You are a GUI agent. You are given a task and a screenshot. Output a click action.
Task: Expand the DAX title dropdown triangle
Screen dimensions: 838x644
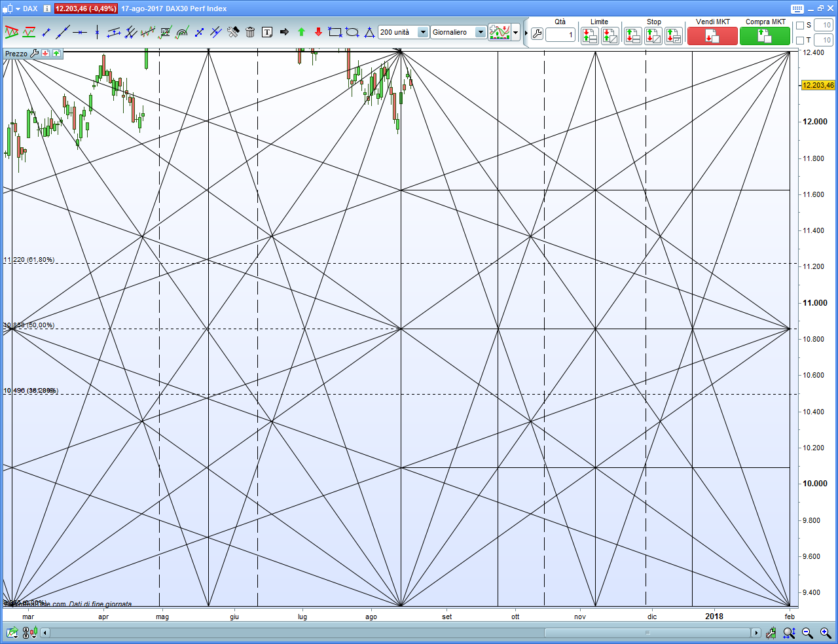tap(18, 9)
